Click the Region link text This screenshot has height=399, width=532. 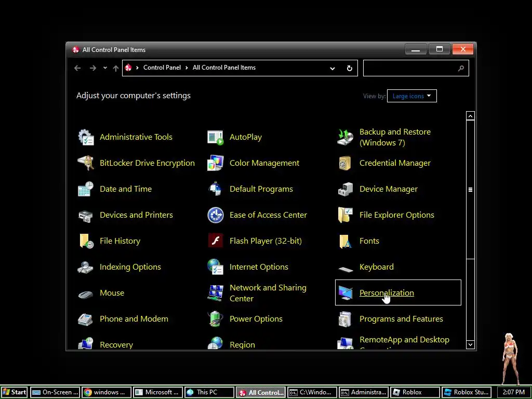coord(242,345)
